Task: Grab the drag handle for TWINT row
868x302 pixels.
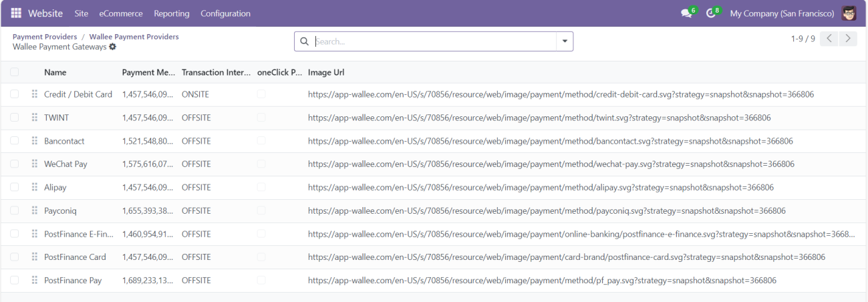Action: [35, 118]
